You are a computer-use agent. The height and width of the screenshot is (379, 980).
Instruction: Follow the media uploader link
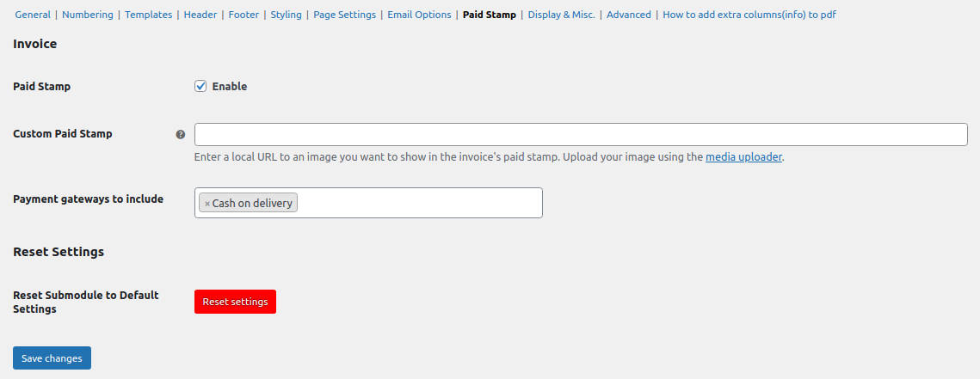click(743, 157)
